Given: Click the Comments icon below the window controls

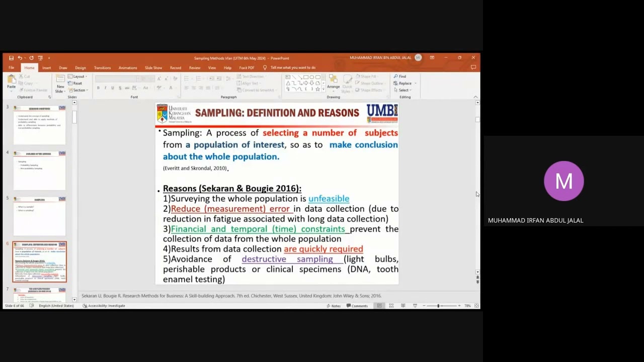Looking at the screenshot, I should click(x=473, y=67).
